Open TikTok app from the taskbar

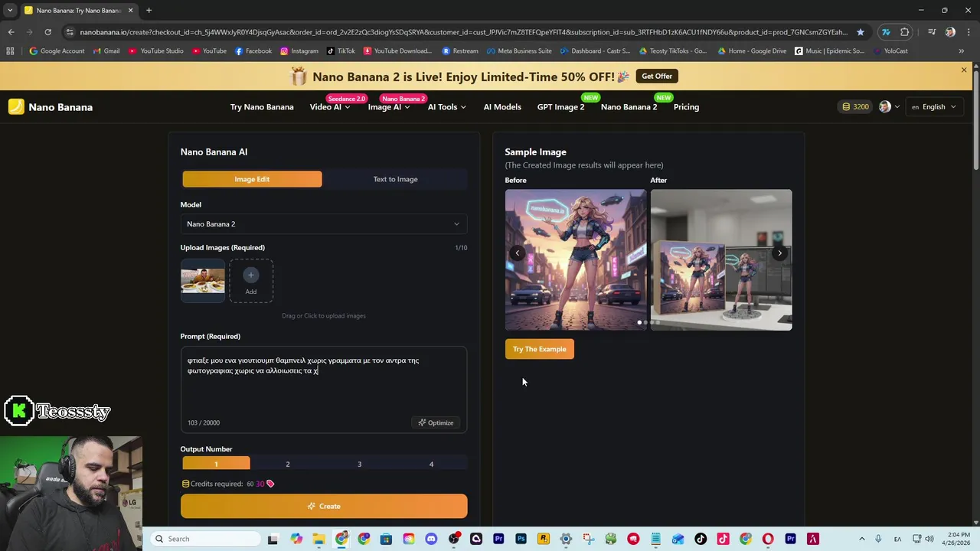[x=701, y=539]
